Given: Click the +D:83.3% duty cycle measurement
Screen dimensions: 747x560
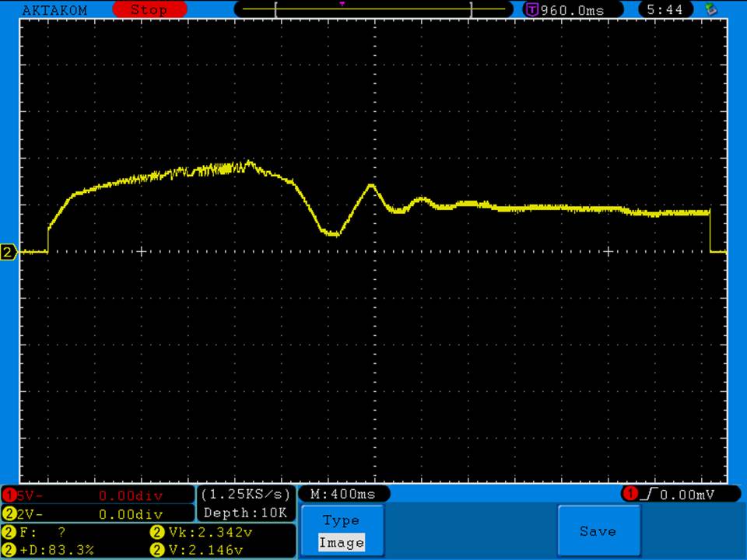Looking at the screenshot, I should coord(54,550).
